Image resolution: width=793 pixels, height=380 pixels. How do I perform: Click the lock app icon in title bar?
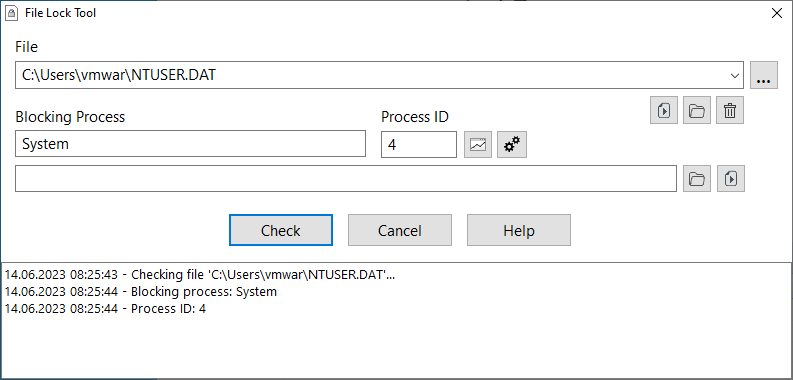pos(11,13)
